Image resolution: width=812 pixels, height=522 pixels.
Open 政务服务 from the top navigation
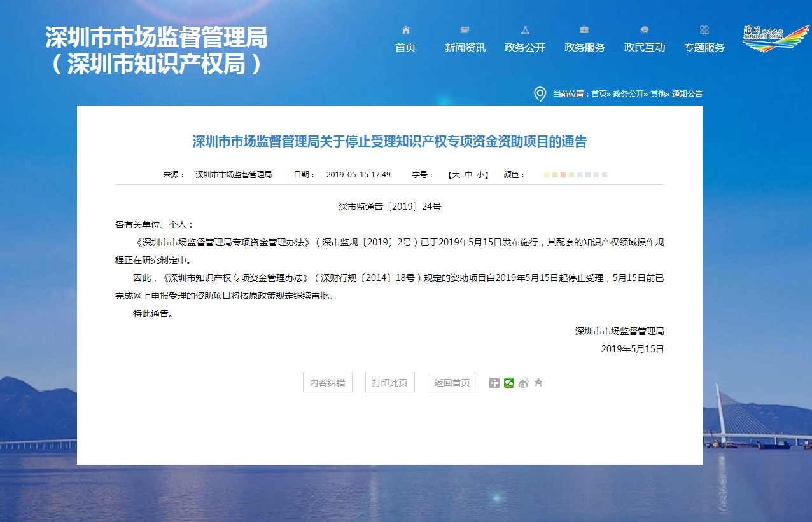[x=584, y=47]
